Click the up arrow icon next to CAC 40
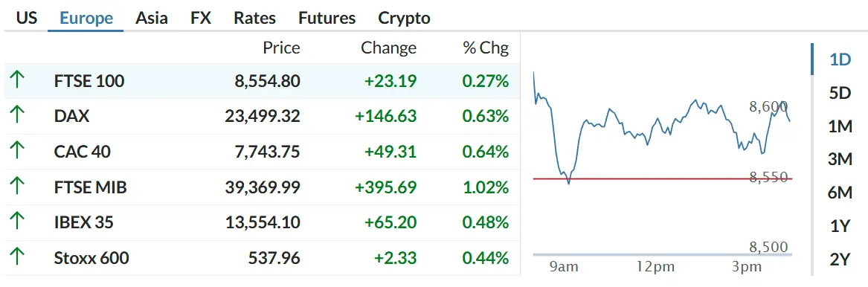 [x=18, y=152]
